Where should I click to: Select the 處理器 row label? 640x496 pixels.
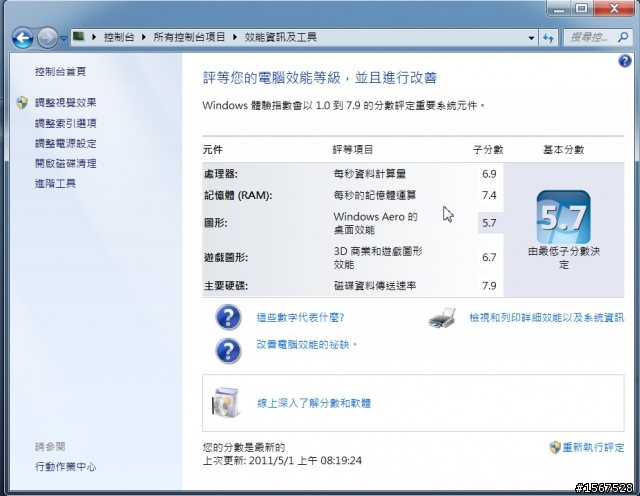(221, 174)
